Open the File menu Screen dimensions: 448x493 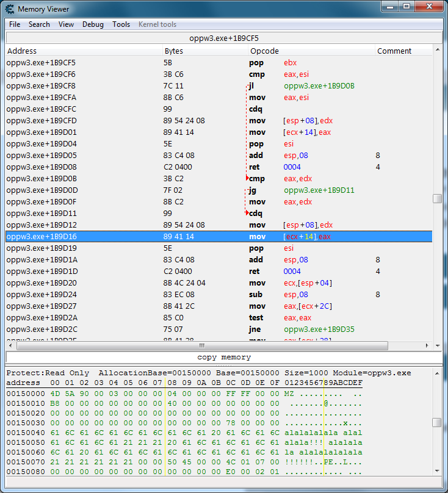pyautogui.click(x=15, y=24)
